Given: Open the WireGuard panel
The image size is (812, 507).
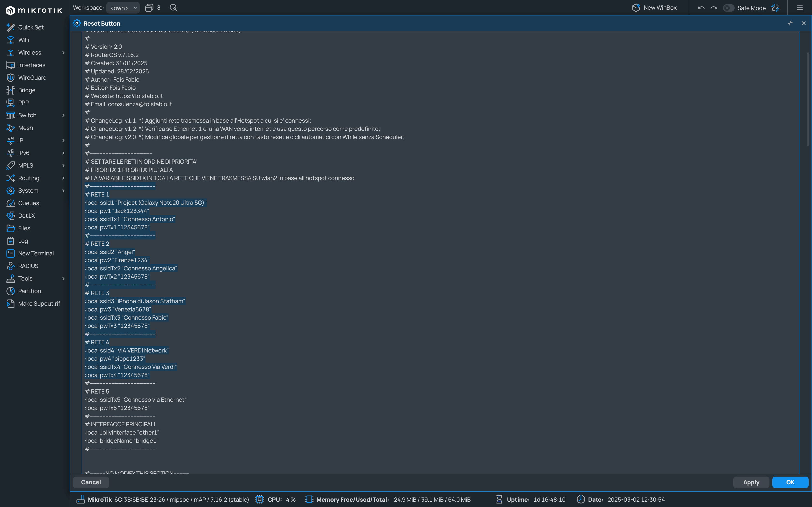Looking at the screenshot, I should coord(32,77).
